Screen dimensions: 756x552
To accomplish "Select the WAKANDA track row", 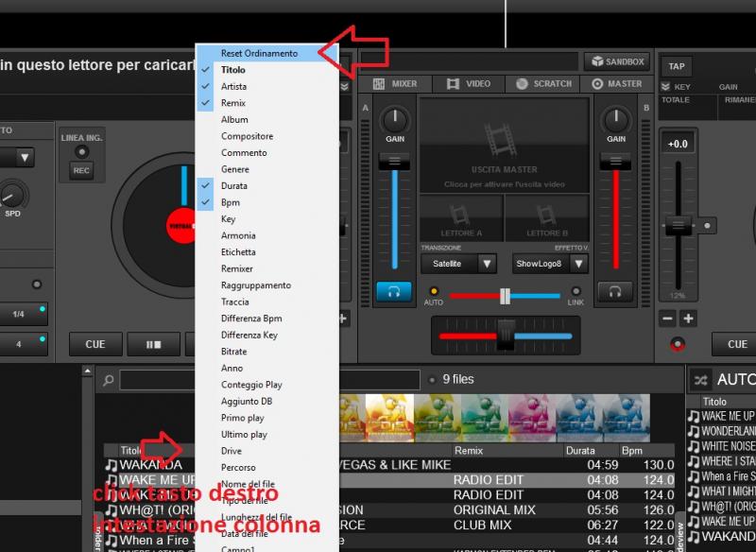I will coord(390,465).
